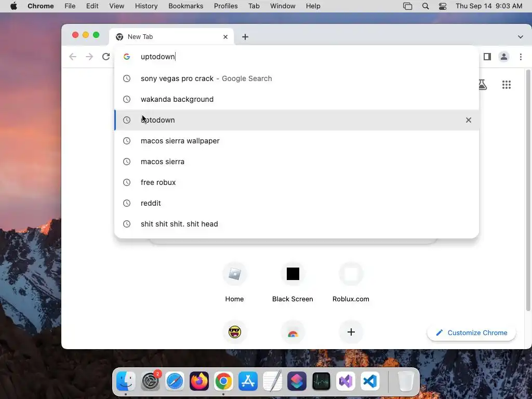This screenshot has width=532, height=399.
Task: Open System Settings from the dock
Action: [150, 381]
